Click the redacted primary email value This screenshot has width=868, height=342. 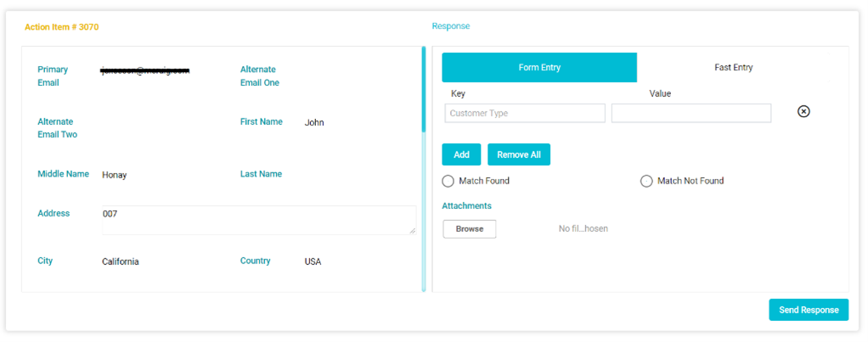tap(145, 70)
